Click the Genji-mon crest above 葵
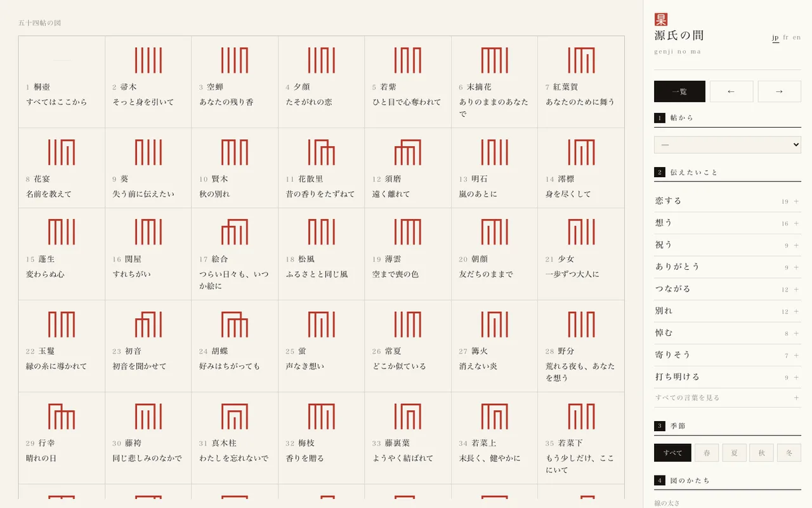The height and width of the screenshot is (508, 812). point(148,152)
